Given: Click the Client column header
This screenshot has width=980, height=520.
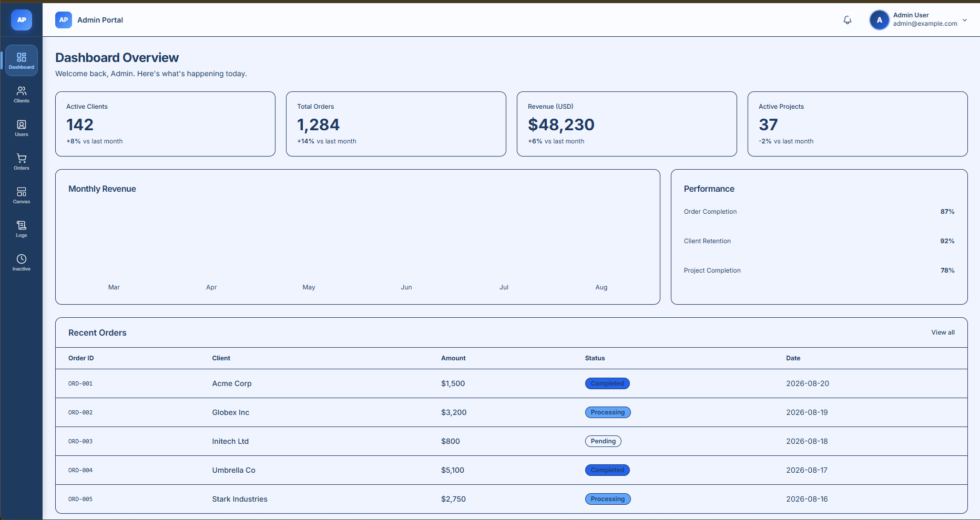Looking at the screenshot, I should pyautogui.click(x=221, y=358).
